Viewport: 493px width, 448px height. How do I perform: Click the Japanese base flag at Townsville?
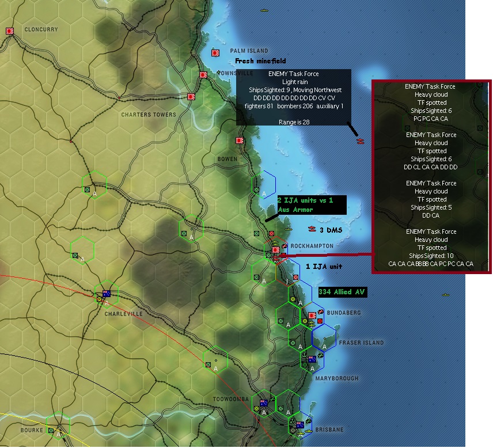[203, 75]
